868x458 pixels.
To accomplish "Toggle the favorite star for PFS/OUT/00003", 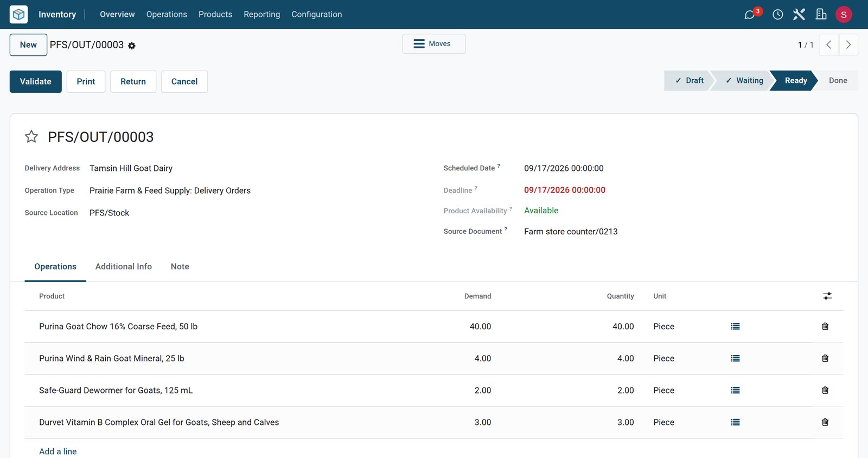I will [31, 137].
